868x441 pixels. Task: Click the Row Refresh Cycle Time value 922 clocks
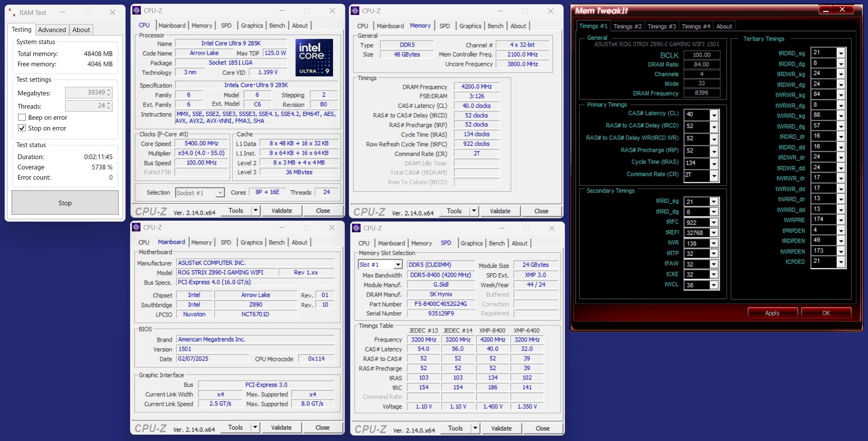pyautogui.click(x=477, y=144)
